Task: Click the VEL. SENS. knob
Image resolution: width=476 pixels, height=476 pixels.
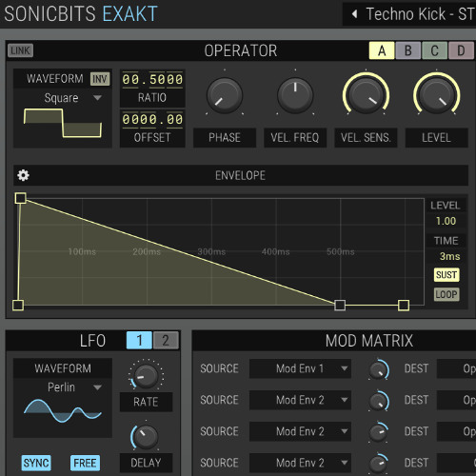Action: [366, 94]
